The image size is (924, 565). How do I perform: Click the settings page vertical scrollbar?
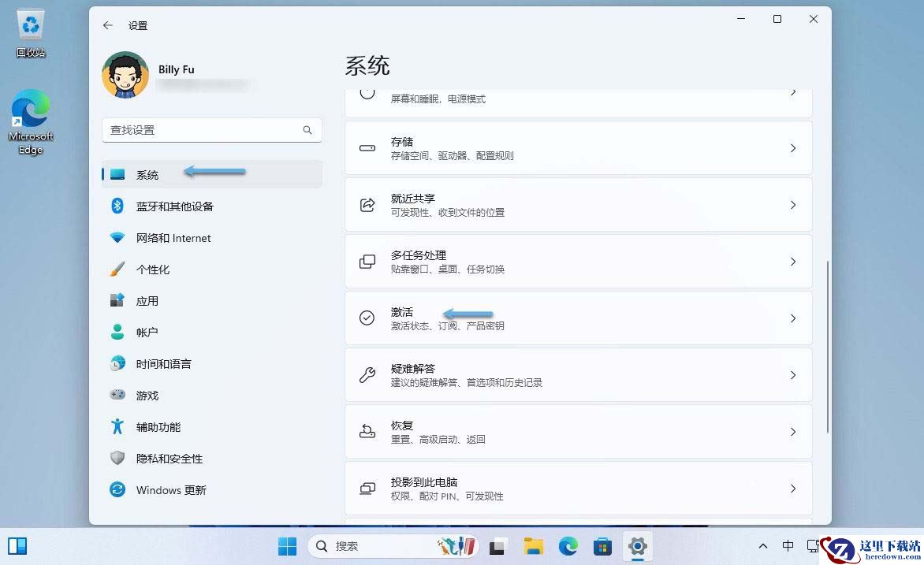pos(827,347)
